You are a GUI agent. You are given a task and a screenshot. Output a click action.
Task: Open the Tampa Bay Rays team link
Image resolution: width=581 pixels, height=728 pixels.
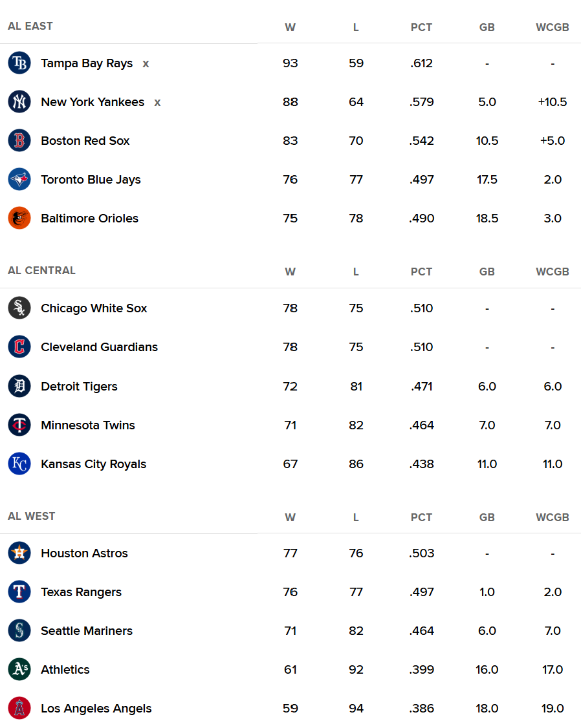(x=87, y=63)
